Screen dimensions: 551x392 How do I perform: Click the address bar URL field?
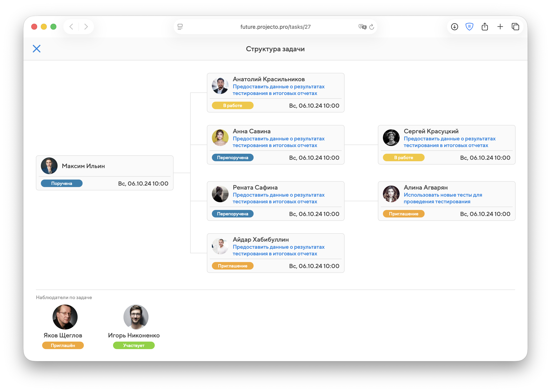(x=275, y=27)
